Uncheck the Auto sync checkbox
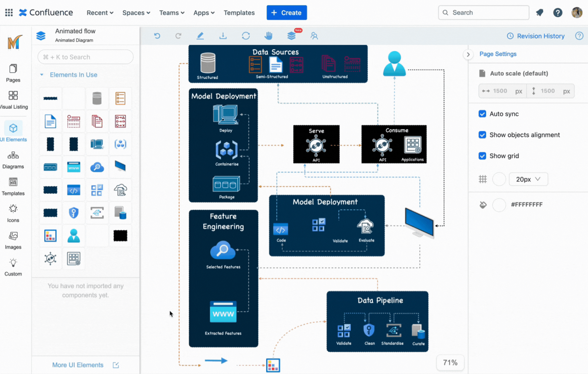 point(482,114)
